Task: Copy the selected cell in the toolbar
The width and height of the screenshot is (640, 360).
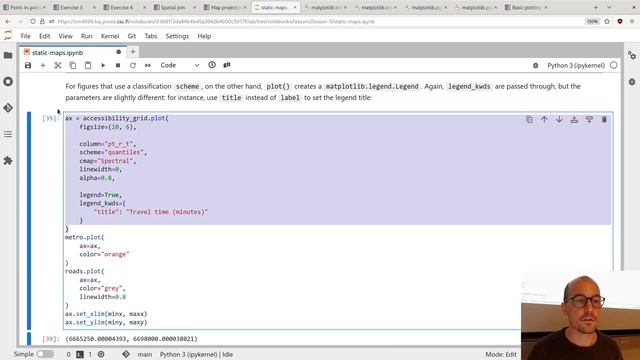Action: tap(73, 65)
